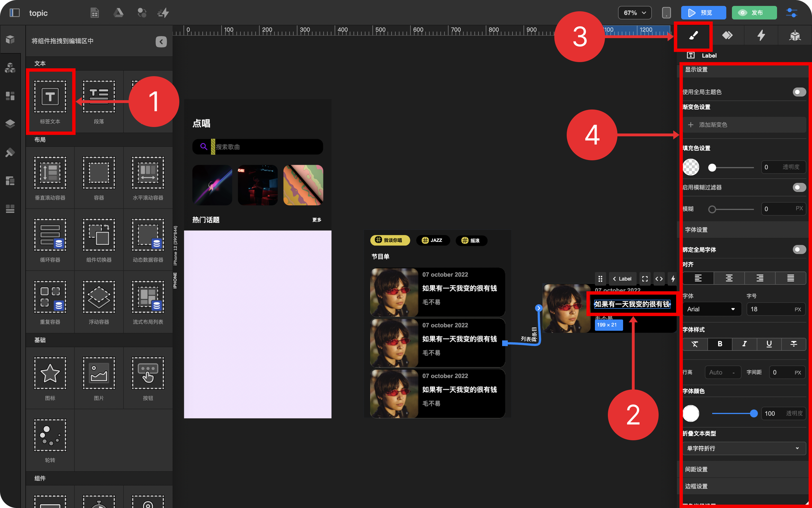Select the 标签文本 label text component
This screenshot has height=508, width=812.
(x=50, y=102)
